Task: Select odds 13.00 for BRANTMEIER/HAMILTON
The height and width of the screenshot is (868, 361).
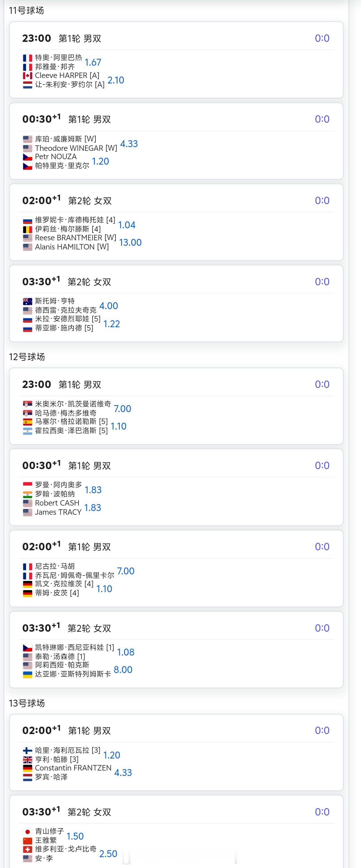Action: [x=130, y=242]
